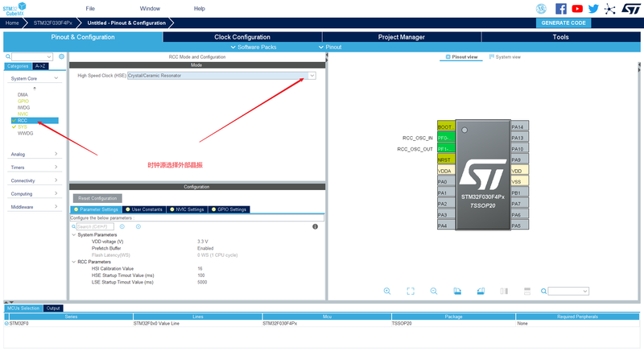
Task: Switch to the A->Z view tab
Action: 40,66
